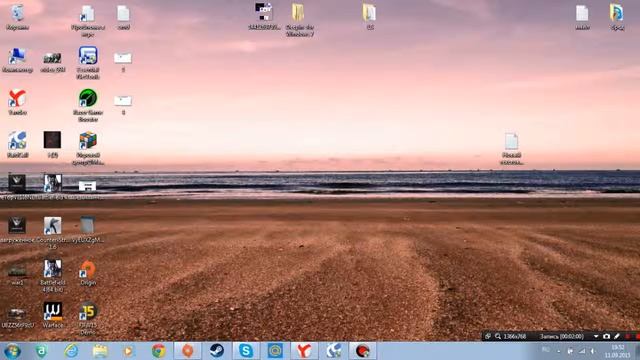Viewport: 640px width, 360px height.
Task: Click the Запись (00:02:00) recording timer
Action: [562, 336]
